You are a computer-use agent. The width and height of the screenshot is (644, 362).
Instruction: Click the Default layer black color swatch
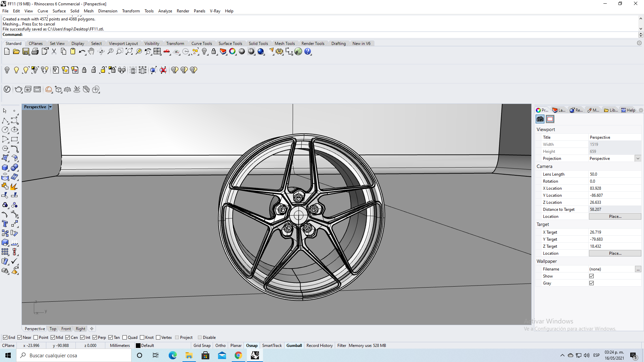pos(138,346)
